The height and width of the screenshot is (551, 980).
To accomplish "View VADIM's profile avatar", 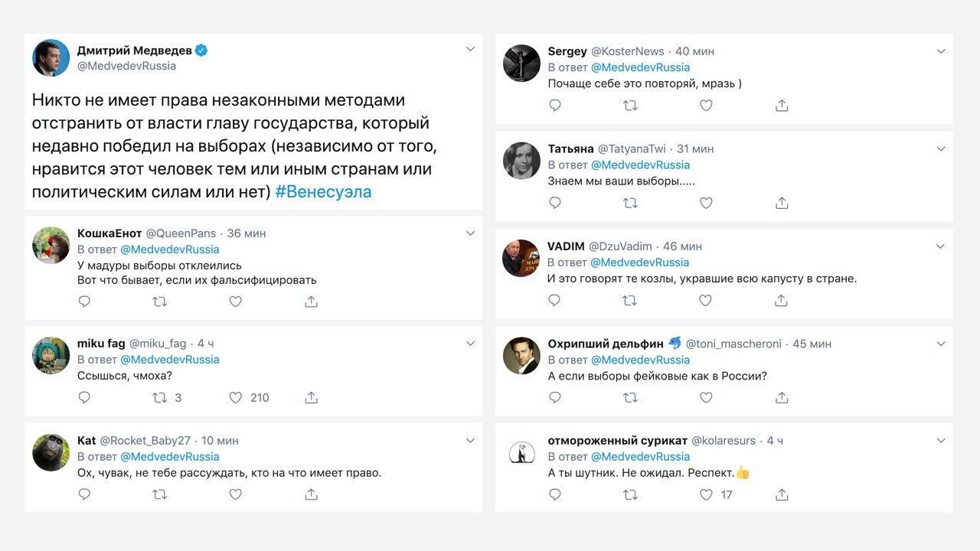I will pyautogui.click(x=521, y=258).
